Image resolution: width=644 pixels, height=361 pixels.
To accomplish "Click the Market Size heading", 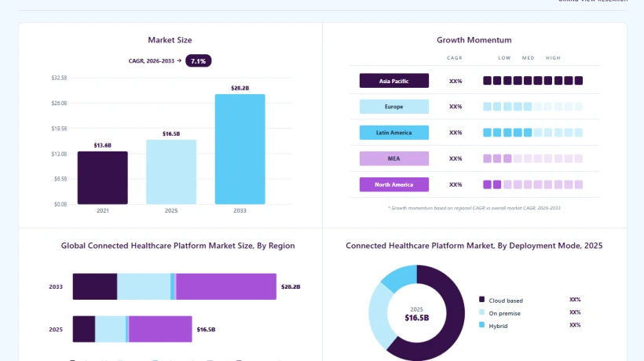I will (x=170, y=40).
